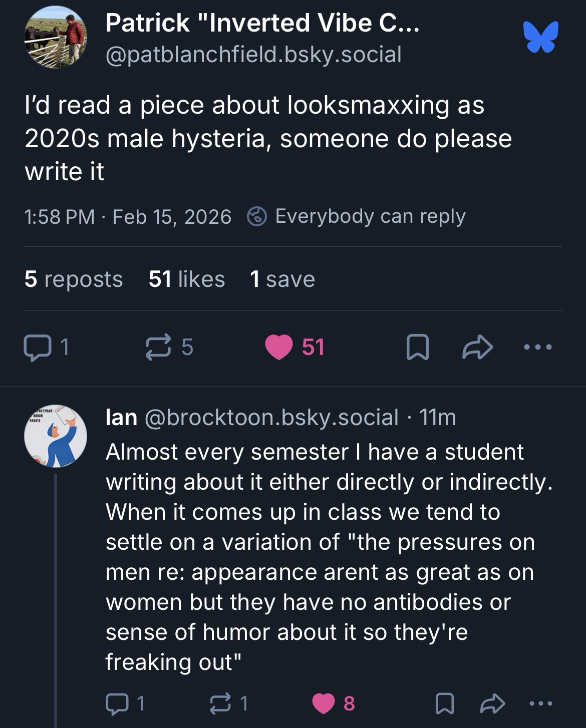Screen dimensions: 586x728
Task: View the 5 reposts list
Action: point(73,279)
